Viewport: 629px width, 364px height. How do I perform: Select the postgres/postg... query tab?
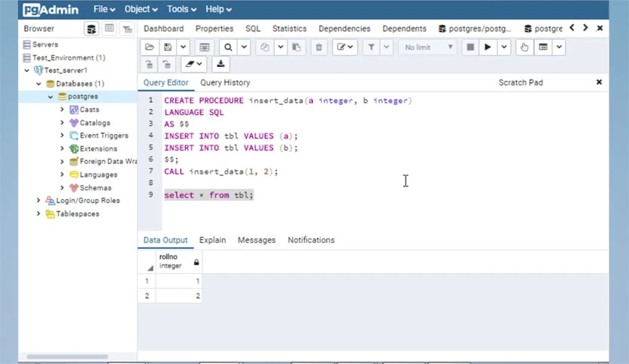click(x=475, y=29)
